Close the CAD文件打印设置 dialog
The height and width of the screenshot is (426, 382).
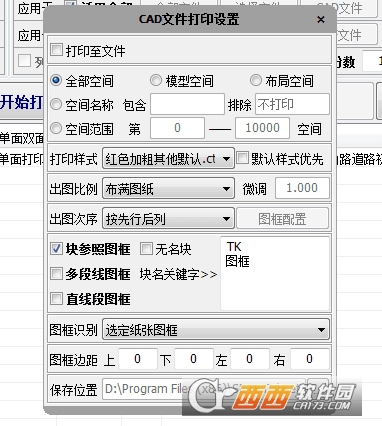tap(321, 20)
